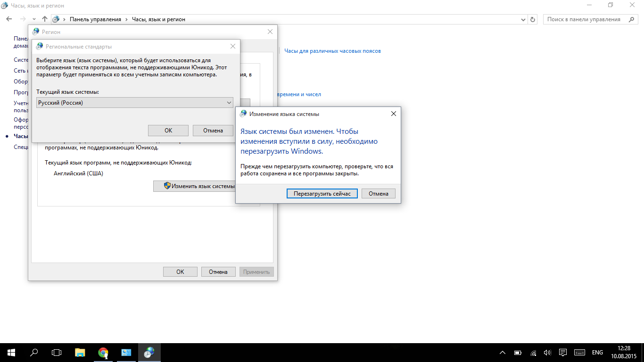Expand the address bar history dropdown
Screen dimensions: 644x362
pos(523,19)
